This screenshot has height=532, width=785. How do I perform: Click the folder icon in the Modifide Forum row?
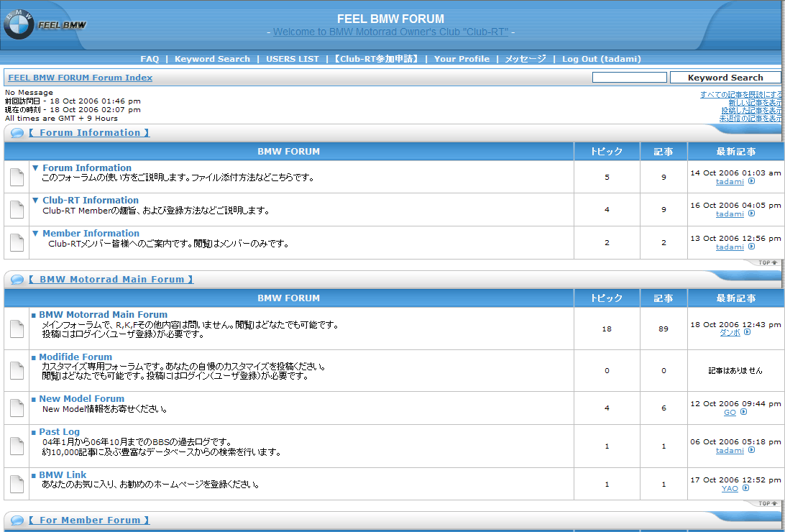pyautogui.click(x=17, y=371)
